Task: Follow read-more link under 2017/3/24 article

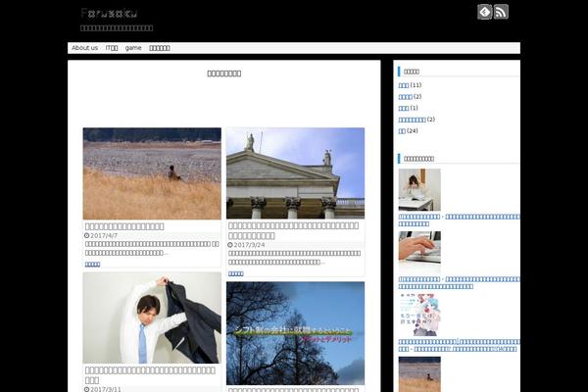Action: 235,273
